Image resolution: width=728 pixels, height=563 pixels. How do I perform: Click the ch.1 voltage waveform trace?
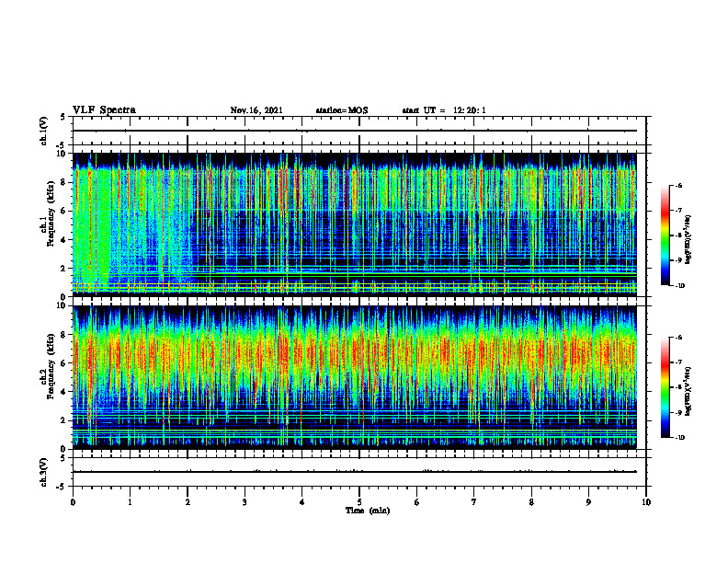click(x=355, y=131)
